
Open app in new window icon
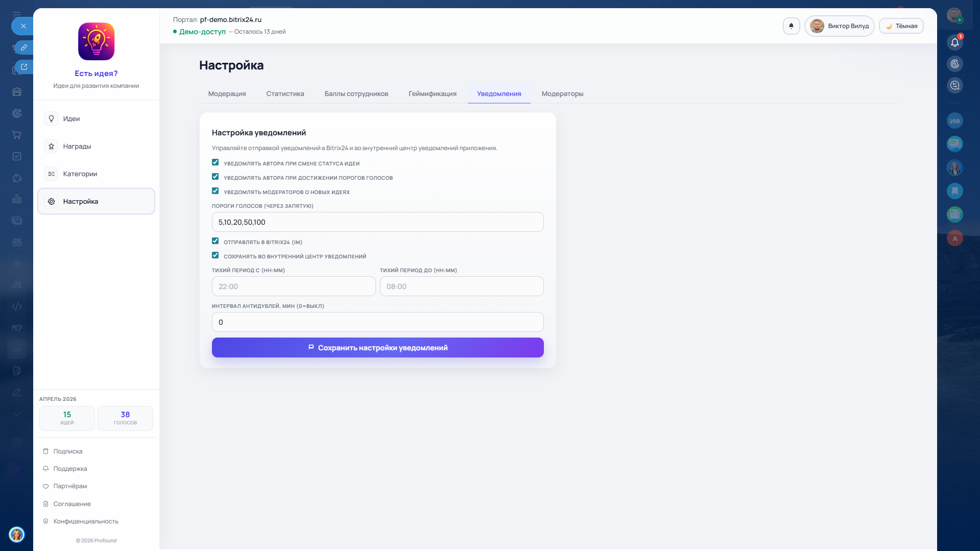click(x=23, y=67)
